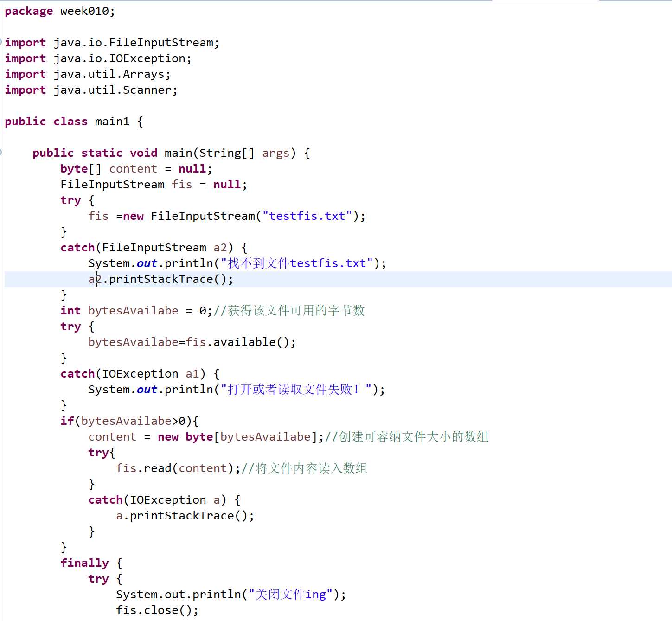Screen dimensions: 672x621
Task: Click the import java.util.Arrays line
Action: click(x=88, y=74)
